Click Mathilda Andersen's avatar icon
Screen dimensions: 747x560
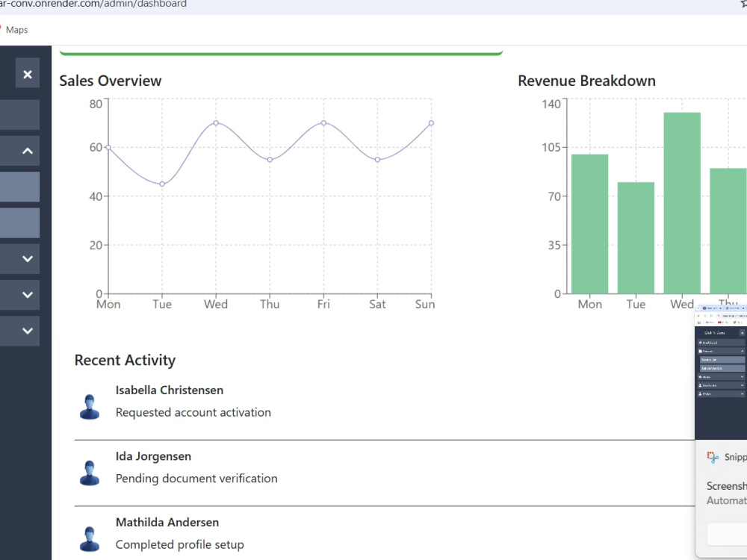click(90, 538)
